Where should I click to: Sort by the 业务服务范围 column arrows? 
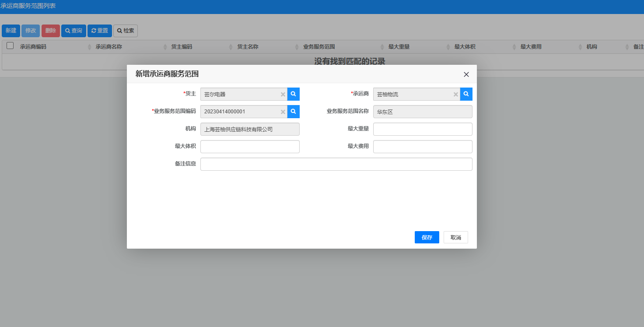point(382,47)
